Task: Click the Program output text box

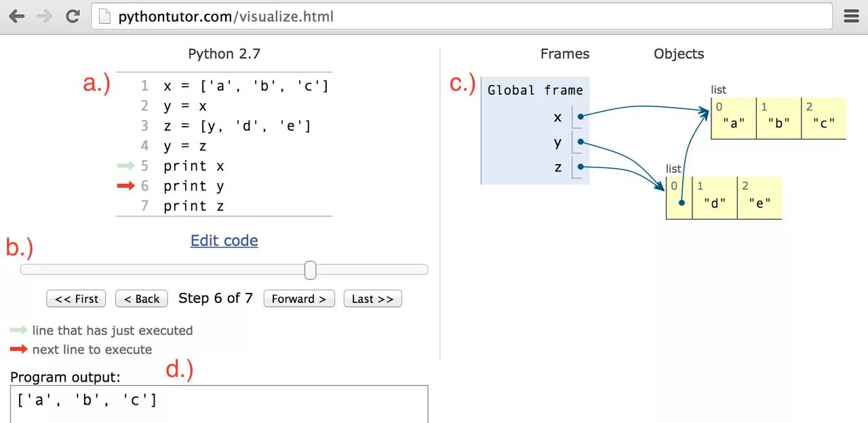Action: (x=219, y=403)
